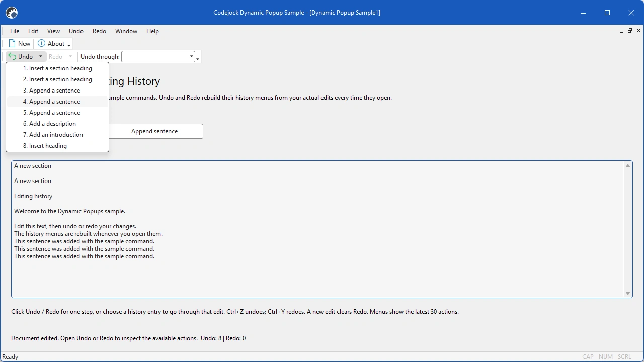Select undo entry 7 Add an introduction
This screenshot has height=362, width=644.
(57, 135)
